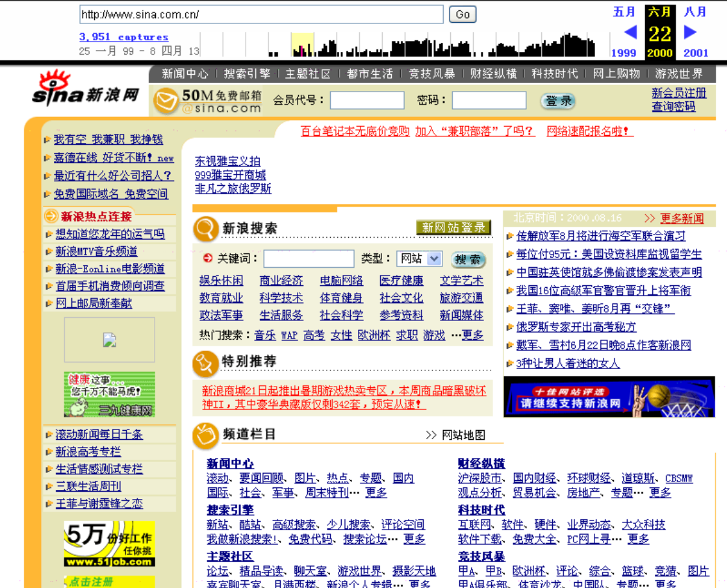Open 新会员注册 registration link
This screenshot has width=727, height=588.
click(x=679, y=93)
